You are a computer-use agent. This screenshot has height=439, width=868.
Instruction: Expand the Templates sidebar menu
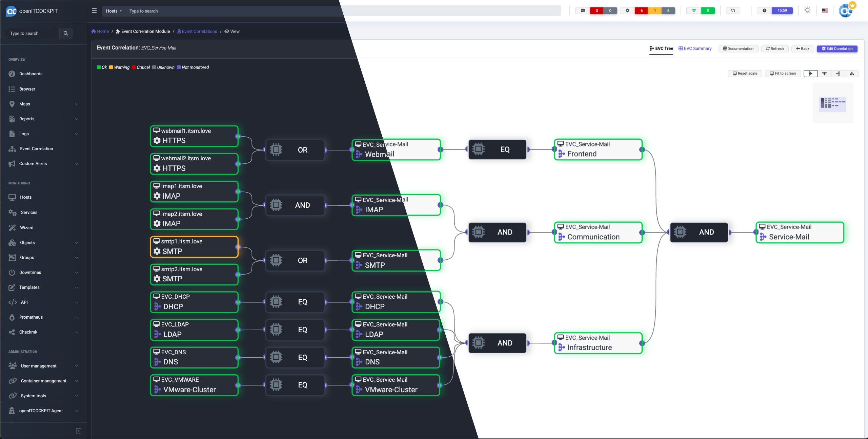(x=43, y=287)
